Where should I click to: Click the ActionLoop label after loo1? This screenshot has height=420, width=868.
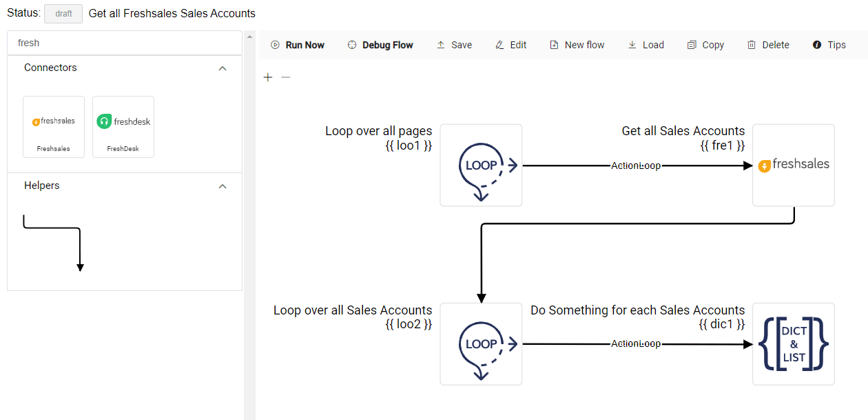tap(636, 166)
